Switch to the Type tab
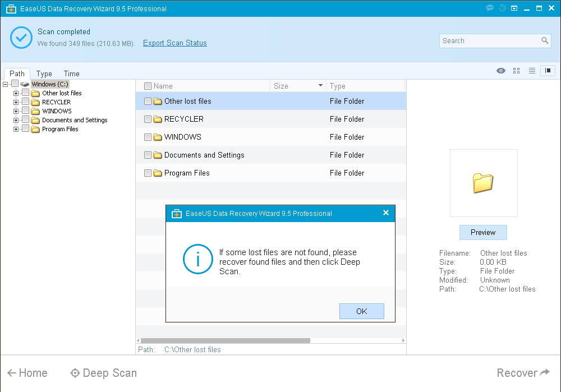This screenshot has width=561, height=392. coord(44,73)
